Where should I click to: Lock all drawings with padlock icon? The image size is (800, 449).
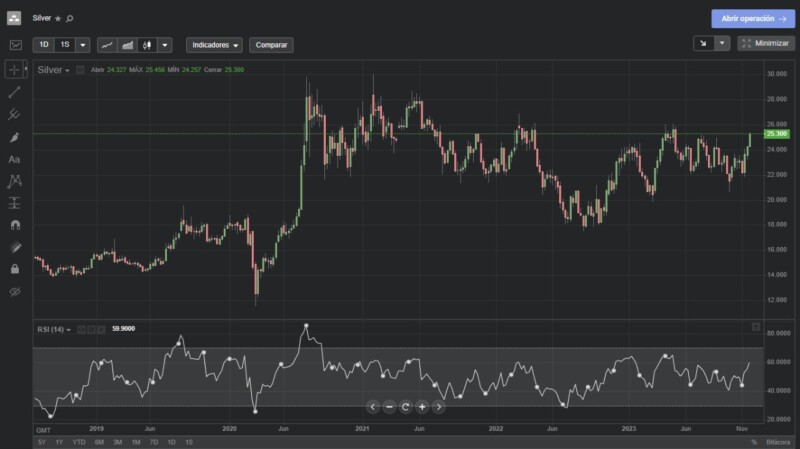[x=15, y=269]
